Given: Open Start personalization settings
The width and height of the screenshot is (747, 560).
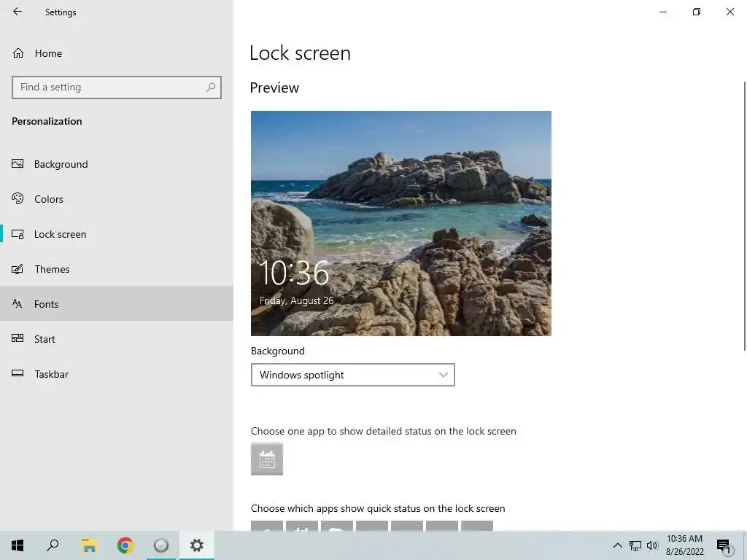Looking at the screenshot, I should coord(117,339).
